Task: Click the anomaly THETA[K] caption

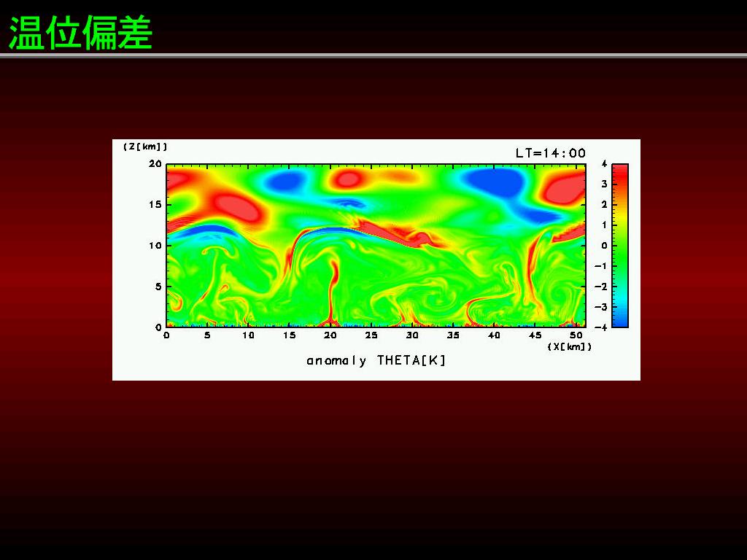Action: click(x=376, y=360)
